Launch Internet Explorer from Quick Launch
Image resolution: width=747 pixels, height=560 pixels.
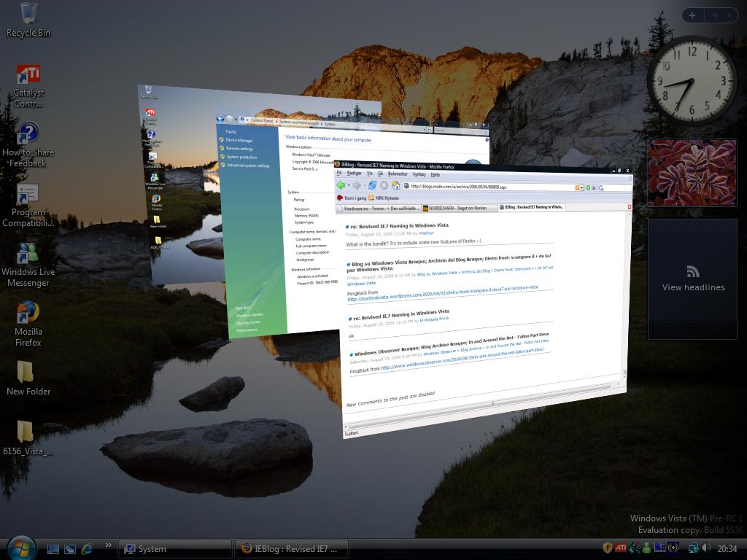88,549
